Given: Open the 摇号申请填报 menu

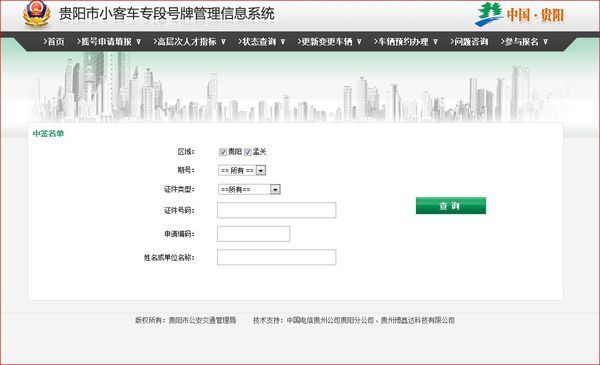Looking at the screenshot, I should 109,42.
